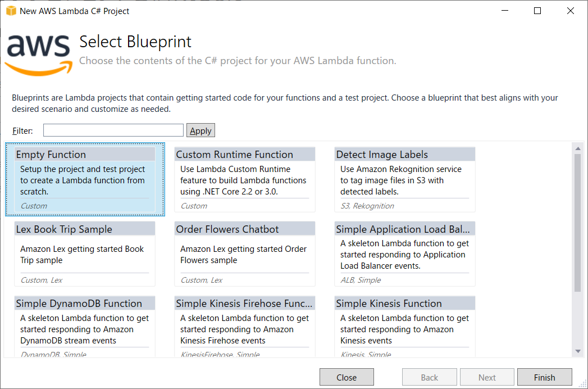Apply the blueprint filter
This screenshot has height=389, width=588.
(200, 130)
